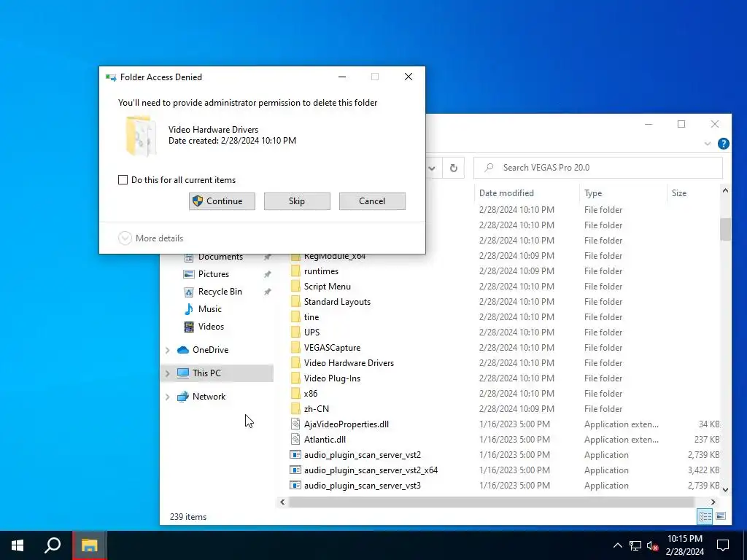Screen dimensions: 747x560
Task: Select the VEGASCapture folder icon
Action: click(x=295, y=348)
